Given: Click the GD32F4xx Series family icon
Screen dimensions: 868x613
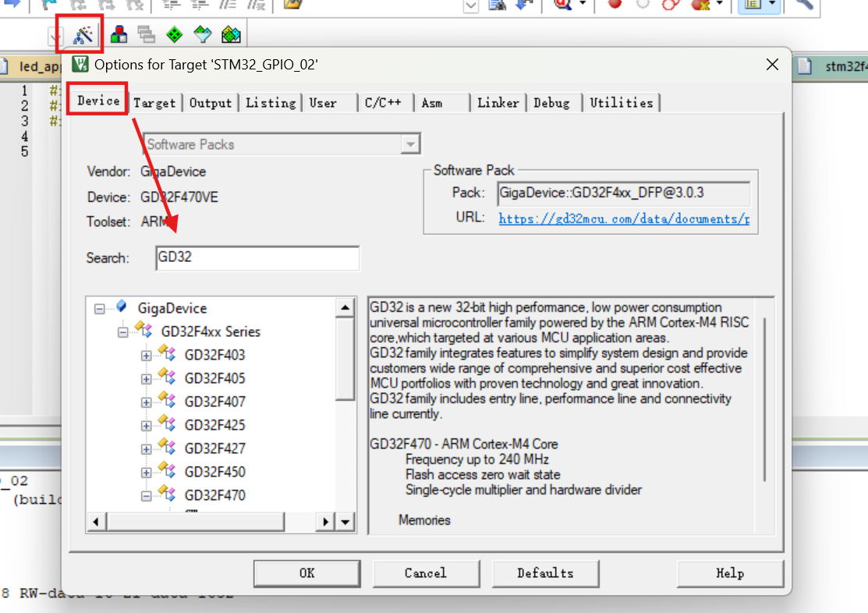Looking at the screenshot, I should point(144,331).
